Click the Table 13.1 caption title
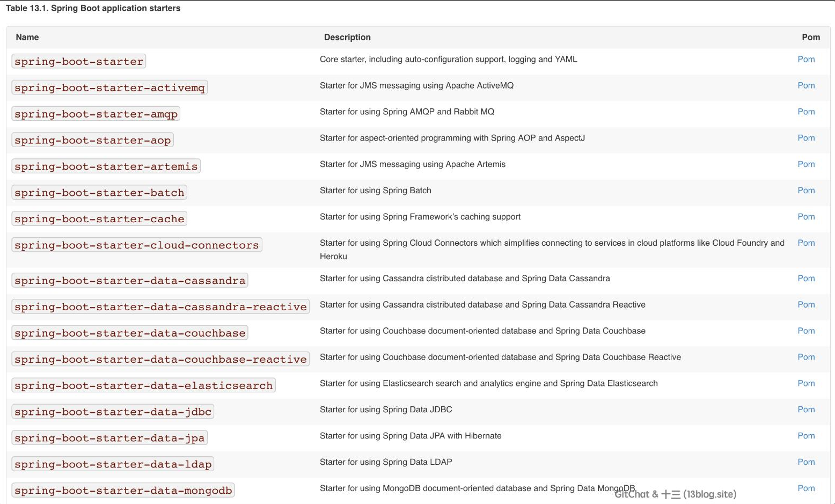Screen dimensions: 835x504 (x=93, y=9)
